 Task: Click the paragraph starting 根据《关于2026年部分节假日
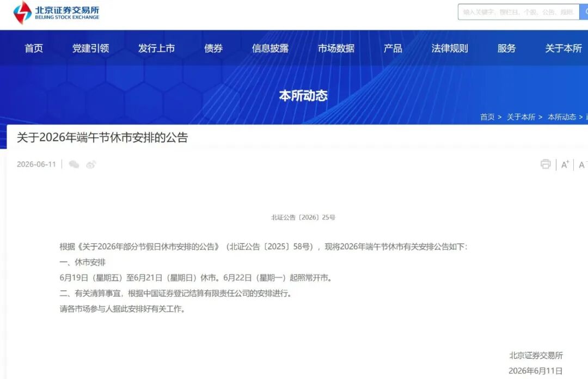click(264, 247)
